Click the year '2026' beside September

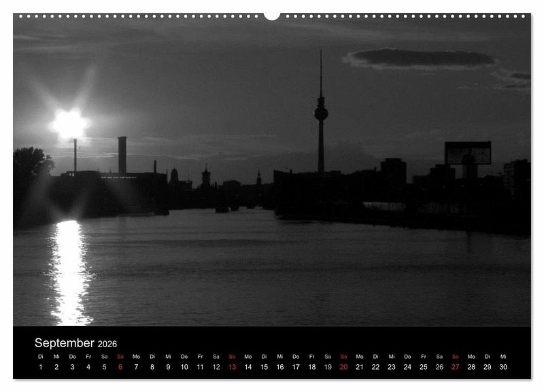pyautogui.click(x=107, y=344)
